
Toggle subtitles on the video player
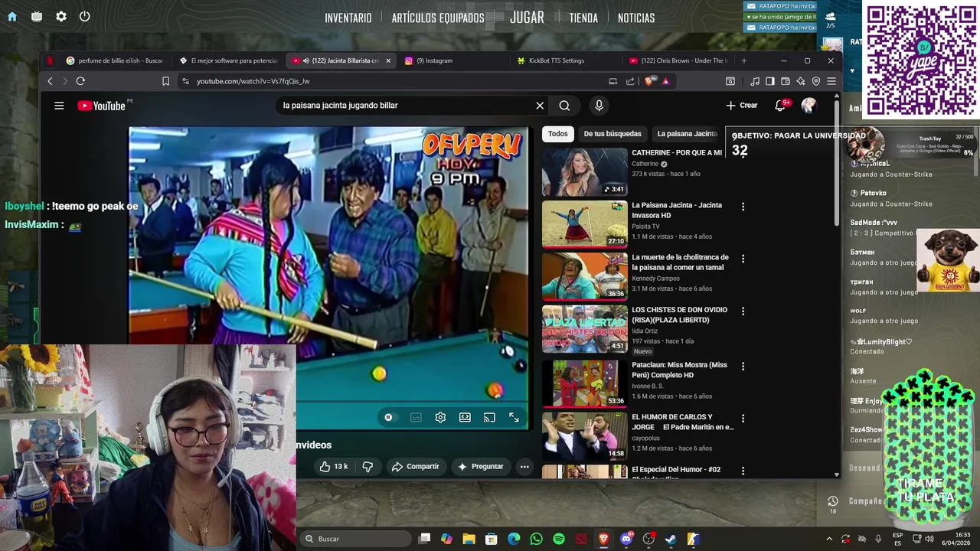(x=416, y=417)
